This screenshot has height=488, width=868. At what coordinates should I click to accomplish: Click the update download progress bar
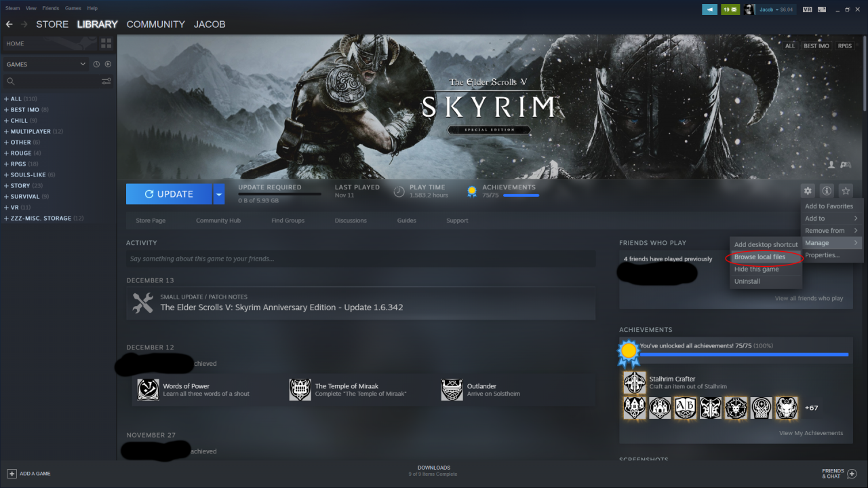(279, 194)
